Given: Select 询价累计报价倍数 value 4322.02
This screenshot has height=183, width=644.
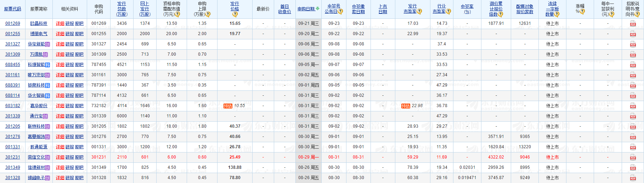Looking at the screenshot, I should 496,157.
